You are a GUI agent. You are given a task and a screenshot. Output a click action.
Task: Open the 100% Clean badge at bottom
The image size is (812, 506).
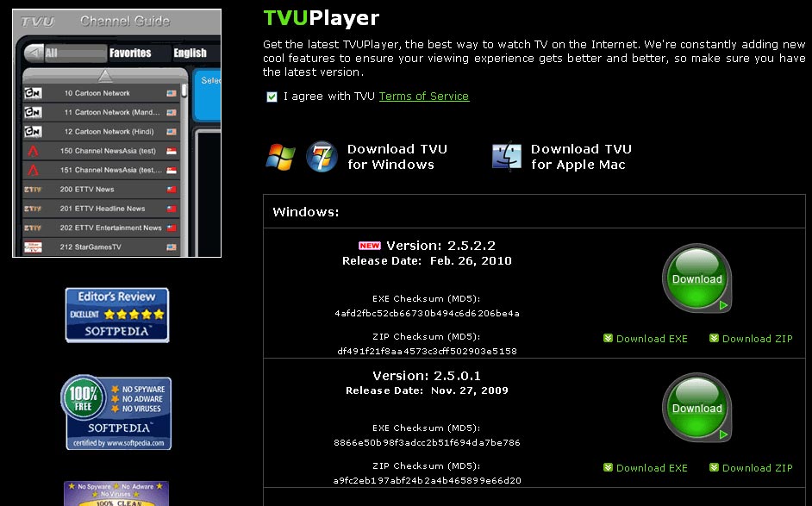tap(116, 494)
